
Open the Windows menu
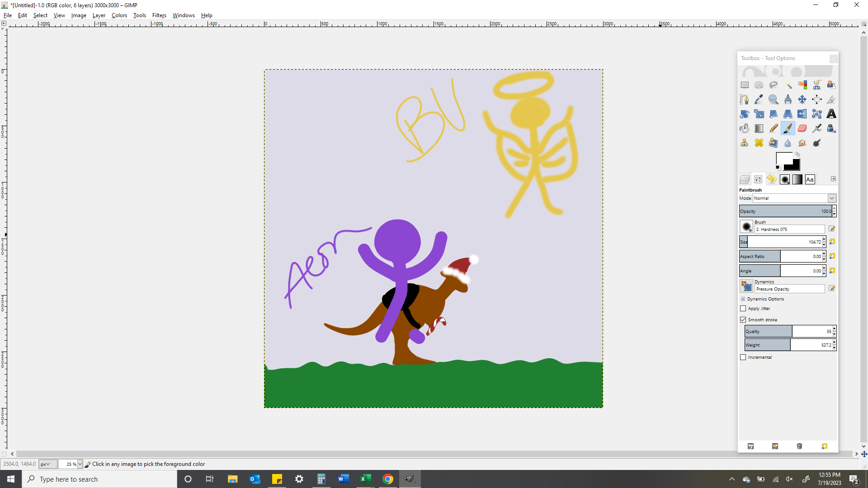tap(184, 15)
